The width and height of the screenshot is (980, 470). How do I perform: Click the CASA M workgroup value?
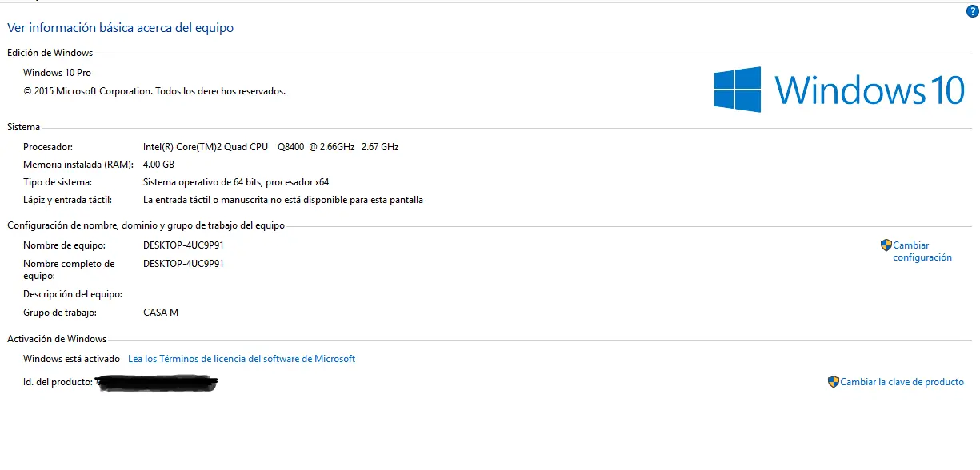(x=161, y=313)
